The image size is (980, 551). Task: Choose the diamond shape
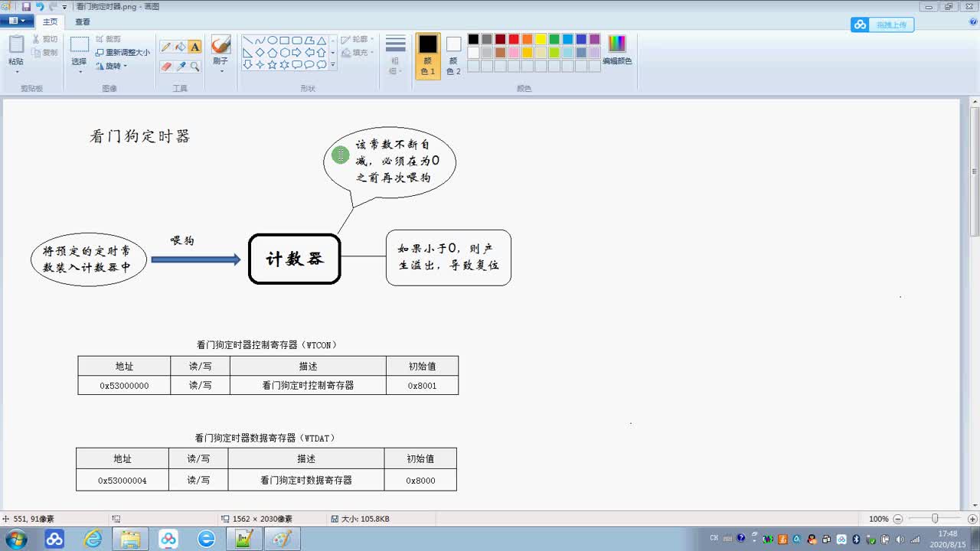pos(260,53)
